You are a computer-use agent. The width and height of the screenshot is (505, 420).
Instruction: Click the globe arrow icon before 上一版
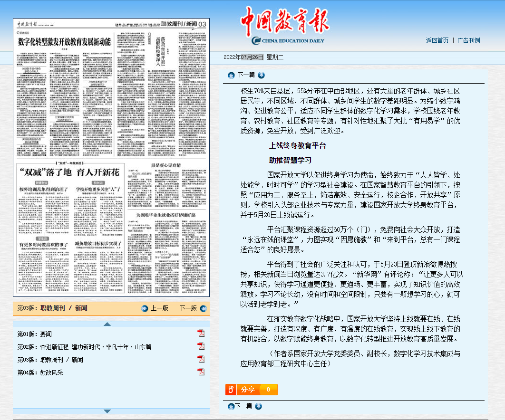click(145, 308)
